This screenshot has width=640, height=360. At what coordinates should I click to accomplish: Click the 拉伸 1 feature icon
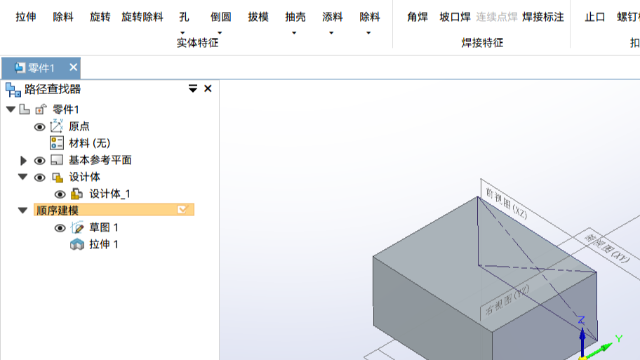77,244
